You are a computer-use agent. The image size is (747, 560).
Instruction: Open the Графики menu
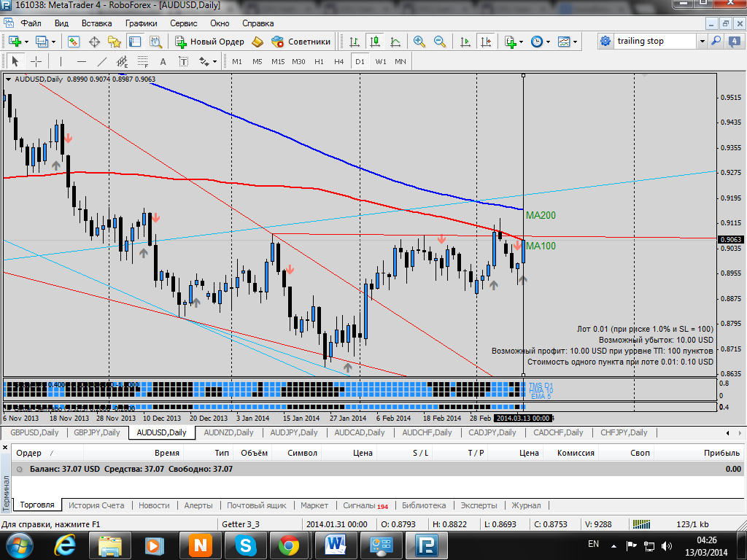click(x=141, y=23)
